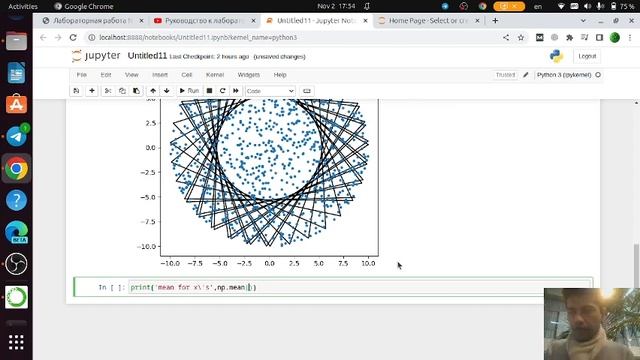The height and width of the screenshot is (360, 640).
Task: Rename the notebook title Untitled11
Action: point(147,56)
